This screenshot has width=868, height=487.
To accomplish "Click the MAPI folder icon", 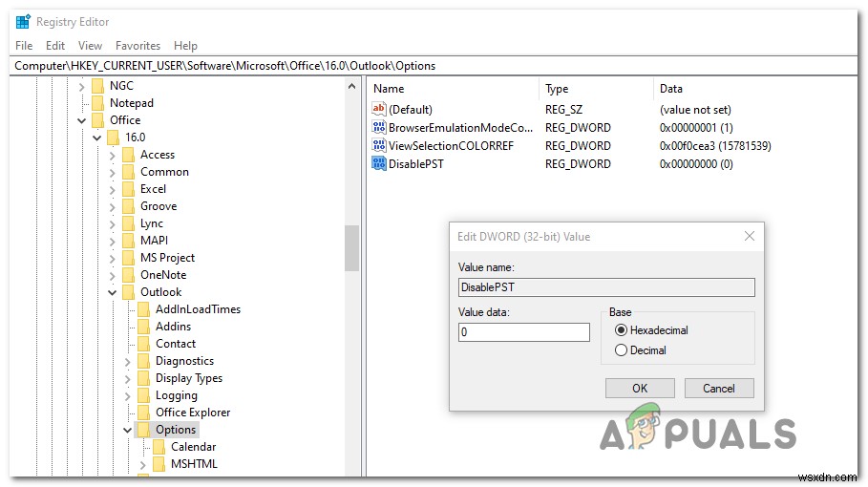I will coord(128,241).
